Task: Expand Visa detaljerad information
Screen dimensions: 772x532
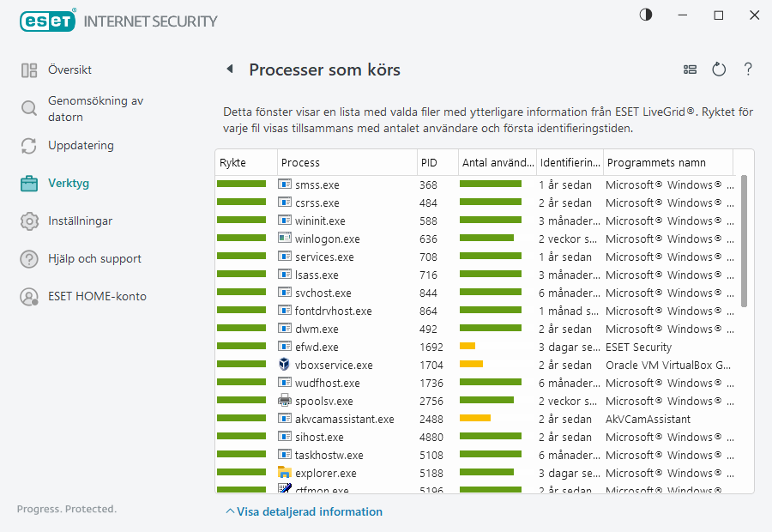Action: tap(304, 511)
